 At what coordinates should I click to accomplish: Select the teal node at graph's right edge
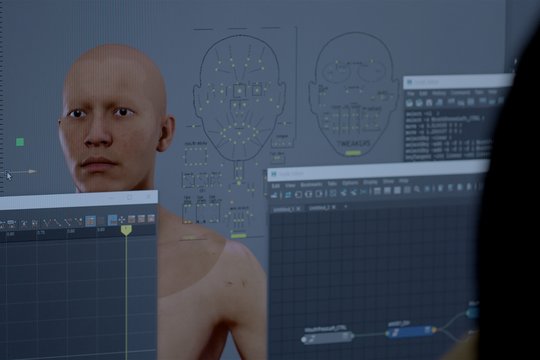tap(473, 312)
